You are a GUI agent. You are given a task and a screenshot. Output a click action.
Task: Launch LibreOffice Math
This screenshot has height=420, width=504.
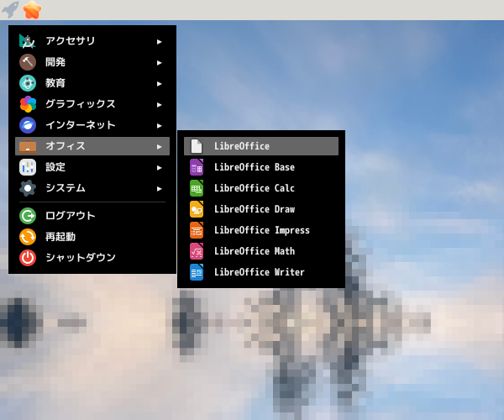pyautogui.click(x=261, y=251)
